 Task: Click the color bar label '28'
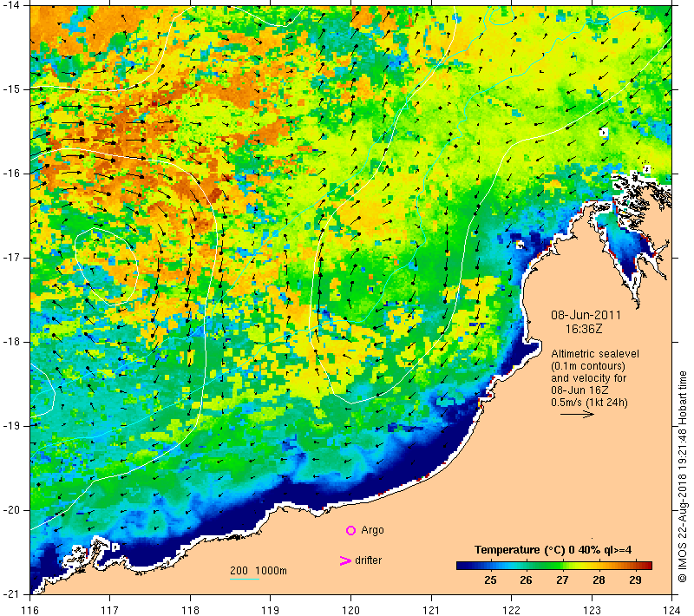pos(599,580)
